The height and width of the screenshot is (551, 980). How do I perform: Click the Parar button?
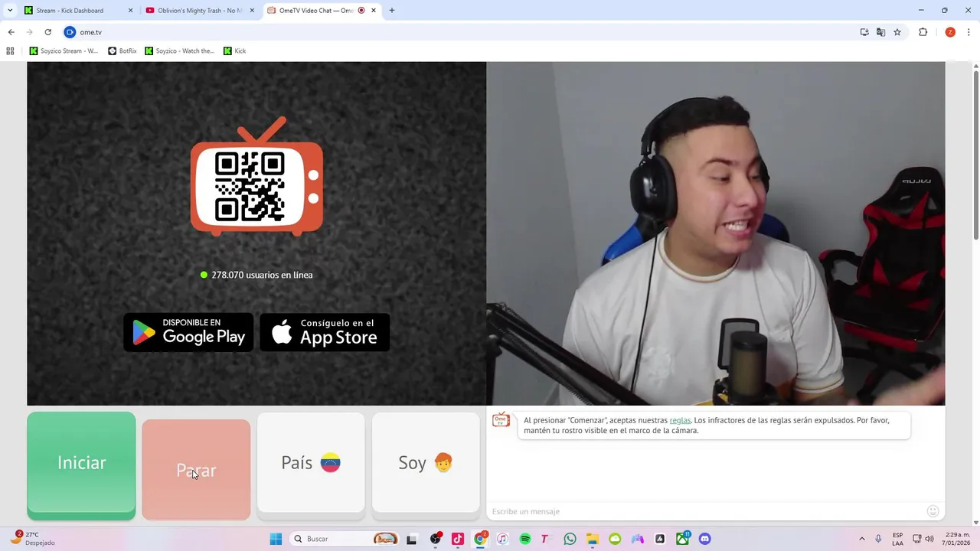pos(196,469)
